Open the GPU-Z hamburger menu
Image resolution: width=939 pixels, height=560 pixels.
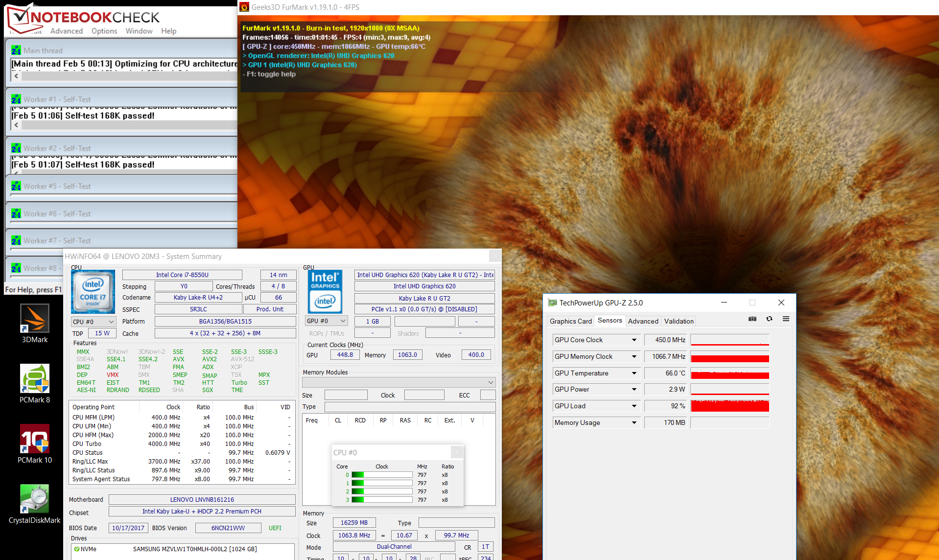tap(786, 319)
